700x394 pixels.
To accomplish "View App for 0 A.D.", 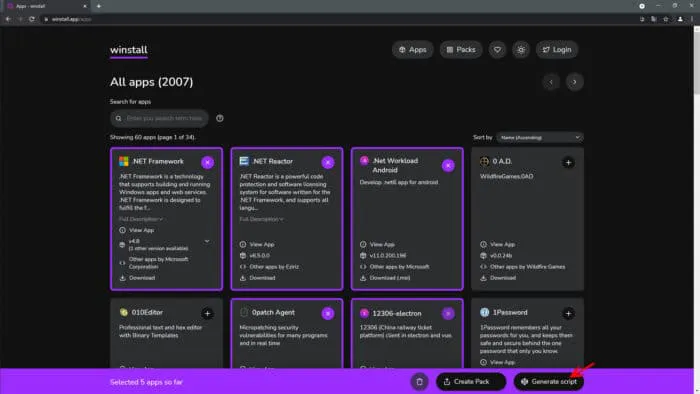I will pyautogui.click(x=498, y=245).
